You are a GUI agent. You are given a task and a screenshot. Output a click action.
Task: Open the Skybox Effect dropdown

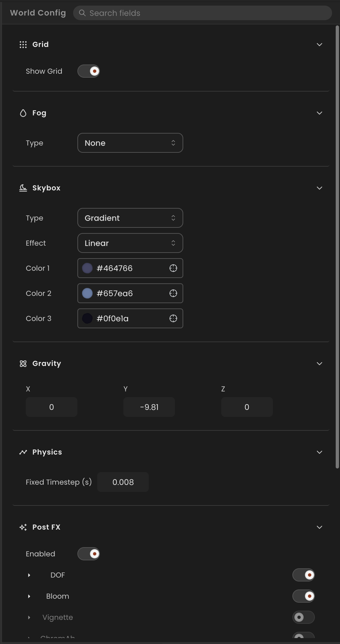click(x=130, y=243)
